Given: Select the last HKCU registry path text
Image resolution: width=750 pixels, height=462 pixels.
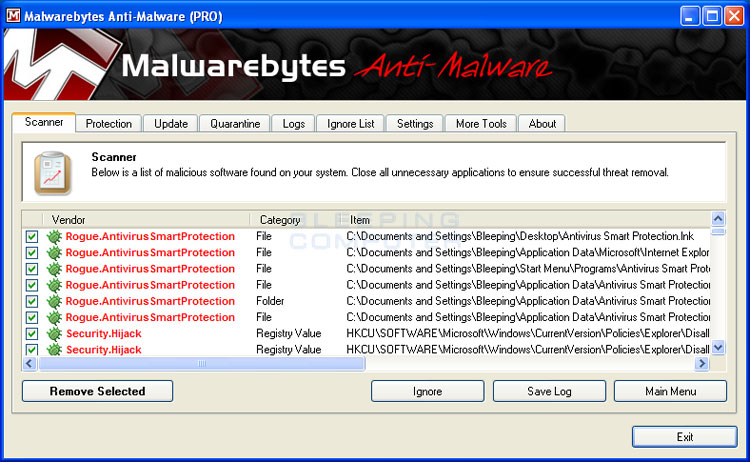Looking at the screenshot, I should pos(528,350).
